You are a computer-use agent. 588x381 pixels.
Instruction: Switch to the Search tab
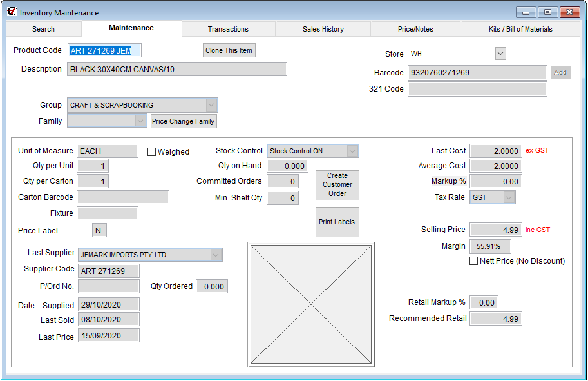pos(44,29)
